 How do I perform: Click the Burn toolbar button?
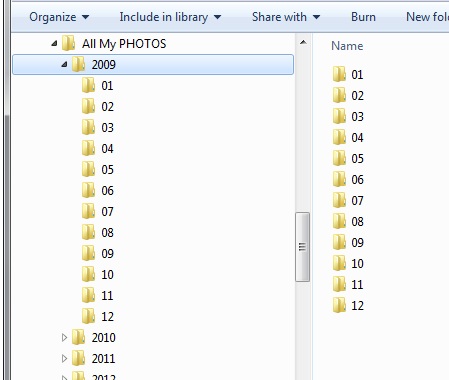(x=363, y=17)
